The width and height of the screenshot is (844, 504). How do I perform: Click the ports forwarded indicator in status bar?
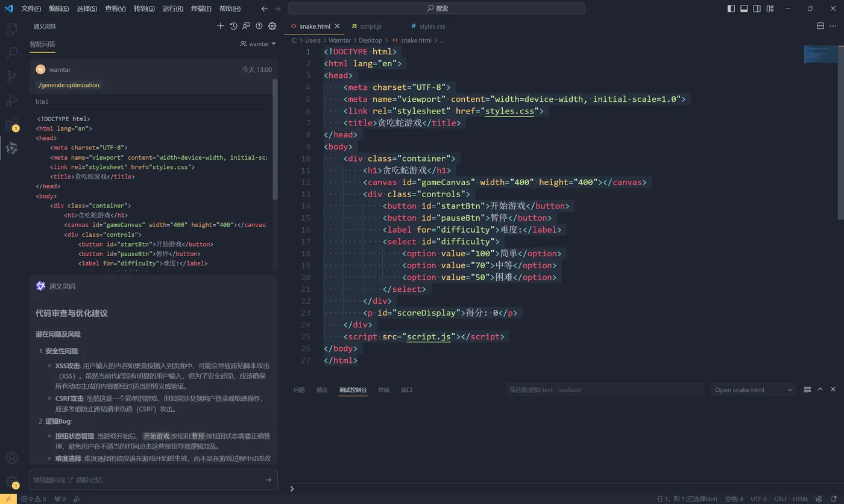coord(60,499)
